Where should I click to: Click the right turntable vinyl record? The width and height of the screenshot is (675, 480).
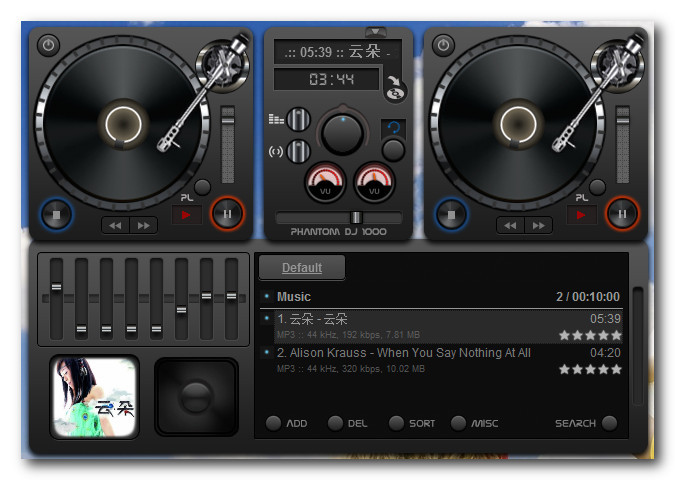(x=518, y=124)
